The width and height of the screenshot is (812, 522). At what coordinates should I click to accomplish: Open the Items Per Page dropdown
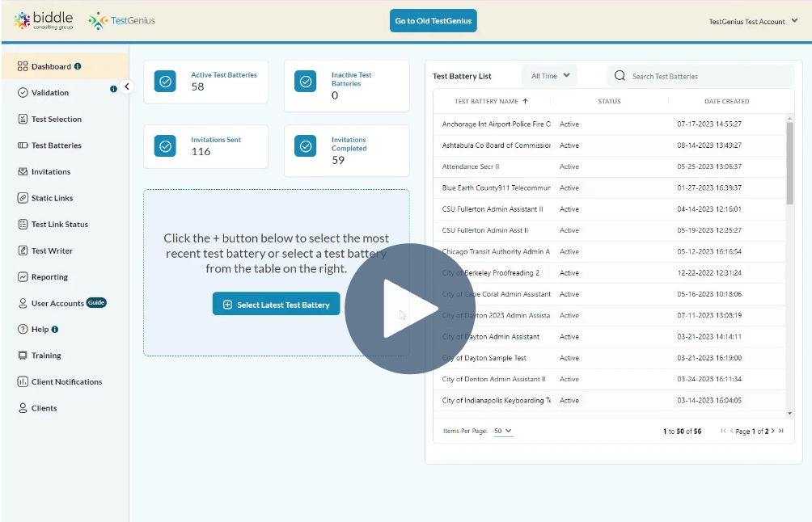503,431
